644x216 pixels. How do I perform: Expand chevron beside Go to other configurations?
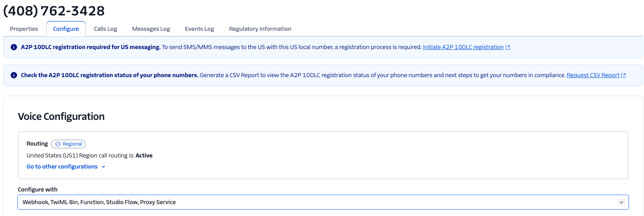103,167
